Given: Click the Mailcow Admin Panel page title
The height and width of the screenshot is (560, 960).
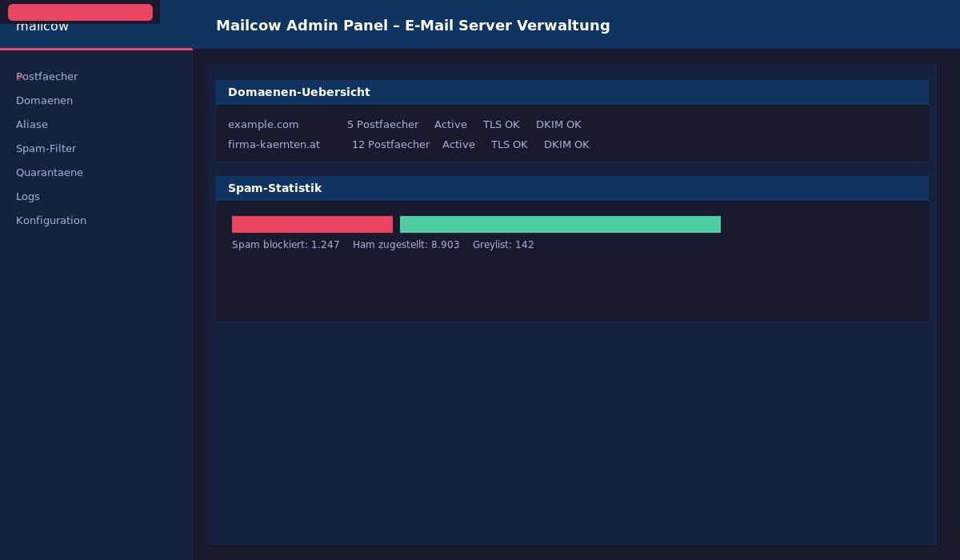Looking at the screenshot, I should [x=413, y=26].
